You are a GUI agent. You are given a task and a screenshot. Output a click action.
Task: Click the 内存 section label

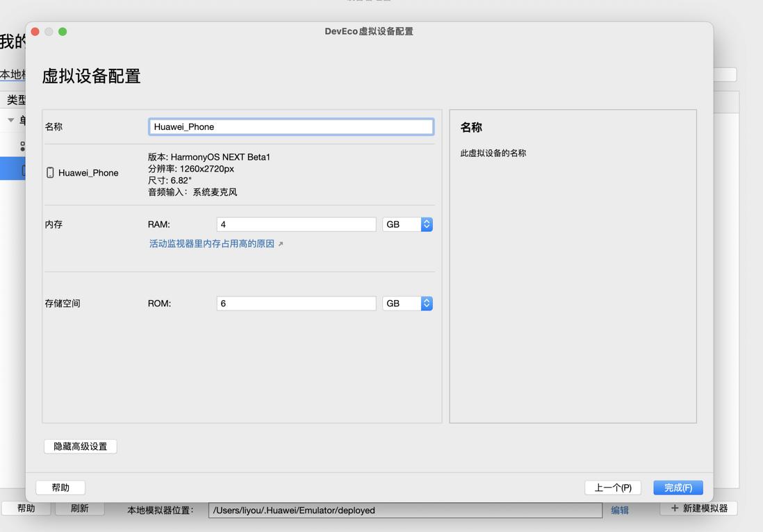click(54, 224)
